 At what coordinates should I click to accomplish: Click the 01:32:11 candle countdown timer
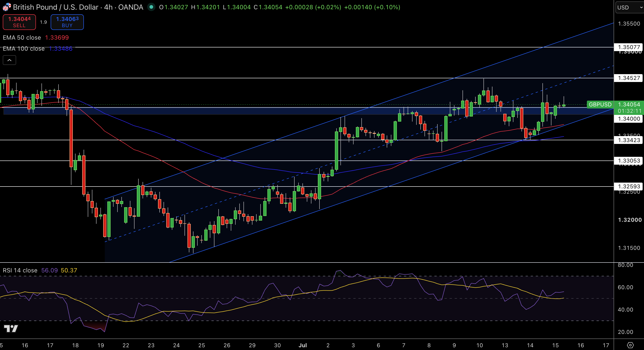pyautogui.click(x=629, y=111)
